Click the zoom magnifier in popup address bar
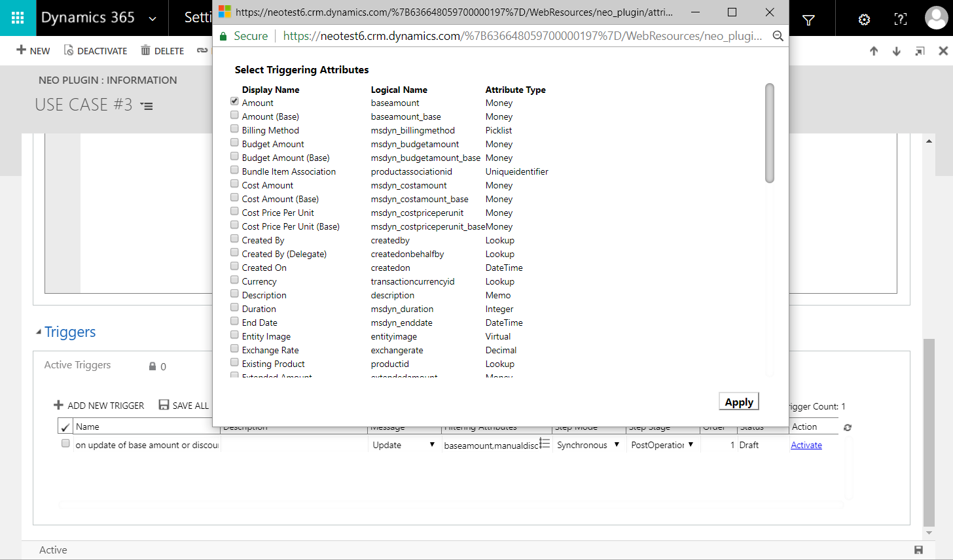This screenshot has width=953, height=560. point(778,36)
